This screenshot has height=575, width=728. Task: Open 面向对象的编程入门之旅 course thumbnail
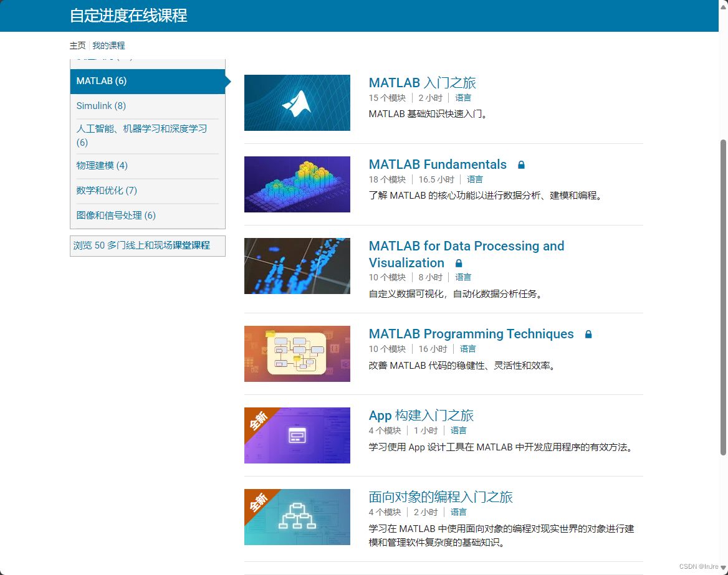[x=297, y=517]
